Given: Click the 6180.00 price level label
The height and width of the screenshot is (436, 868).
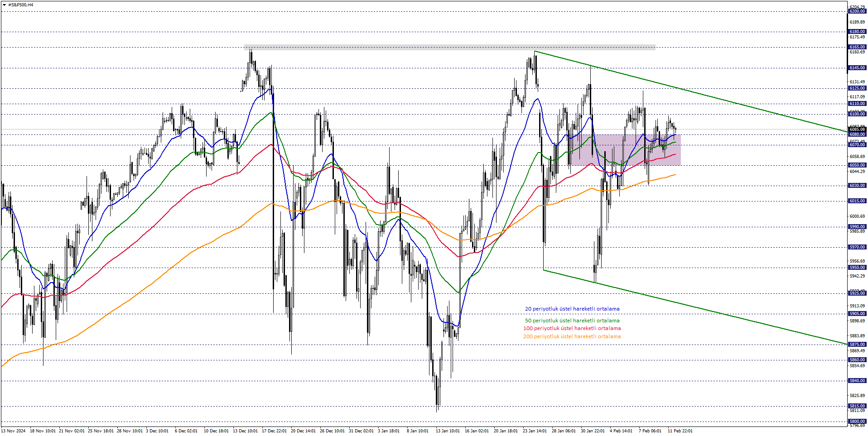Looking at the screenshot, I should [857, 32].
